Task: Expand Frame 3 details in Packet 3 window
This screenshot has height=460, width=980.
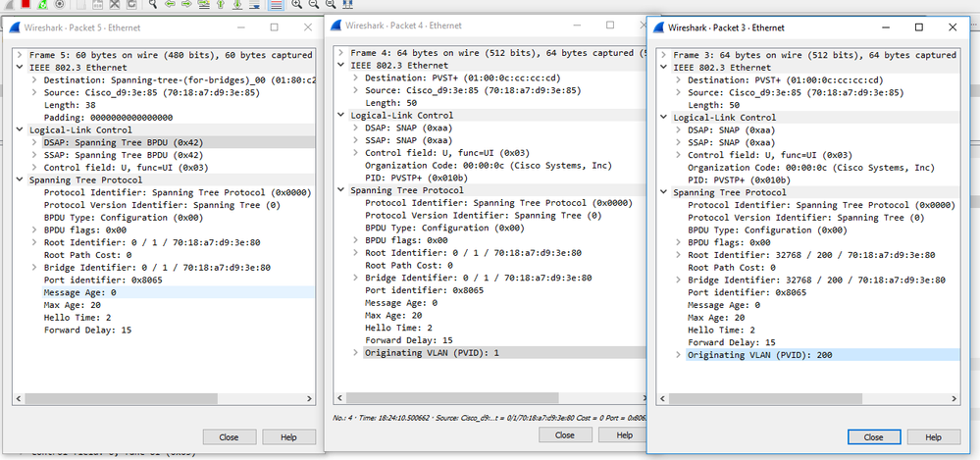Action: 664,55
